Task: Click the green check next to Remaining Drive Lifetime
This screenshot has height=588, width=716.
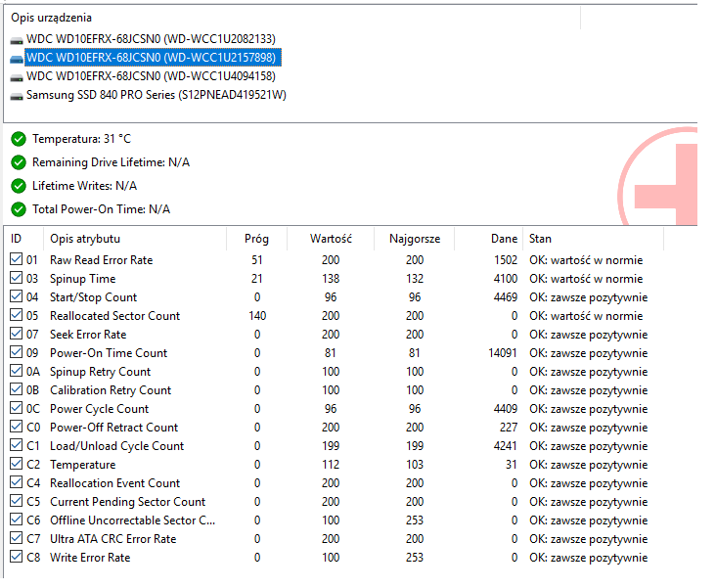Action: pyautogui.click(x=19, y=162)
